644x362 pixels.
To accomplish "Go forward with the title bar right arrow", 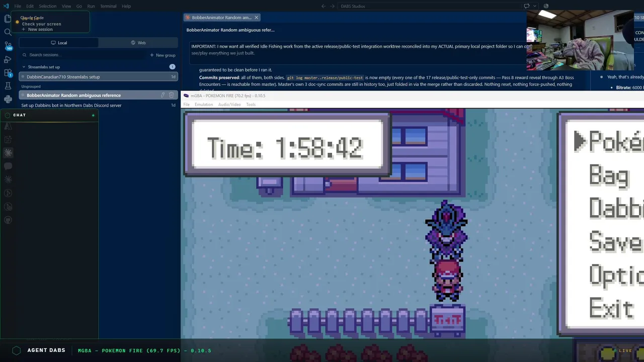I will click(x=332, y=6).
